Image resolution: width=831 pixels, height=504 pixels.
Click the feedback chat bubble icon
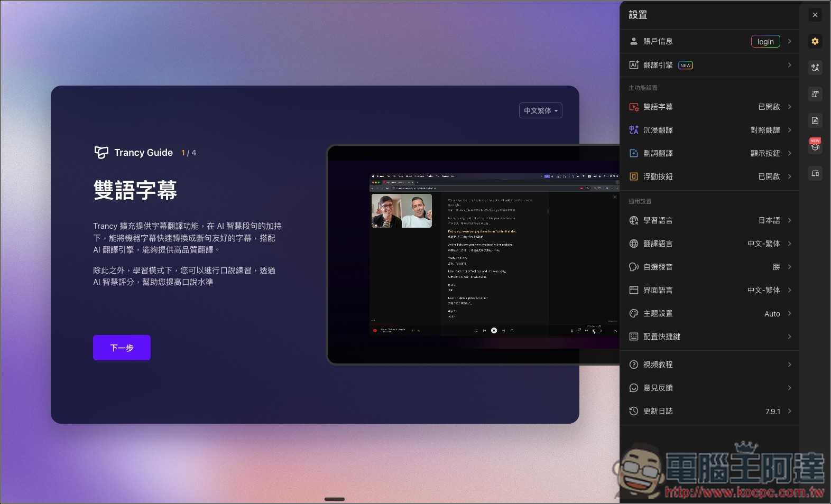pyautogui.click(x=634, y=388)
